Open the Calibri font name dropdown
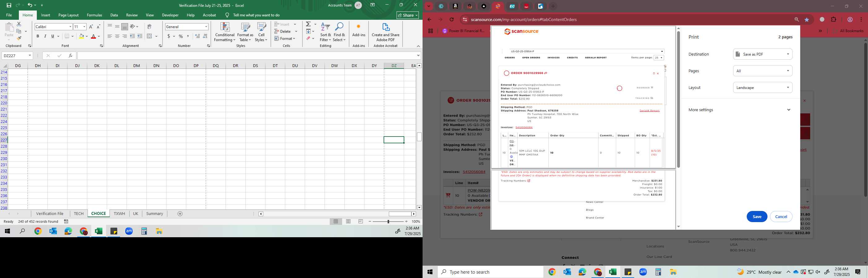 70,27
